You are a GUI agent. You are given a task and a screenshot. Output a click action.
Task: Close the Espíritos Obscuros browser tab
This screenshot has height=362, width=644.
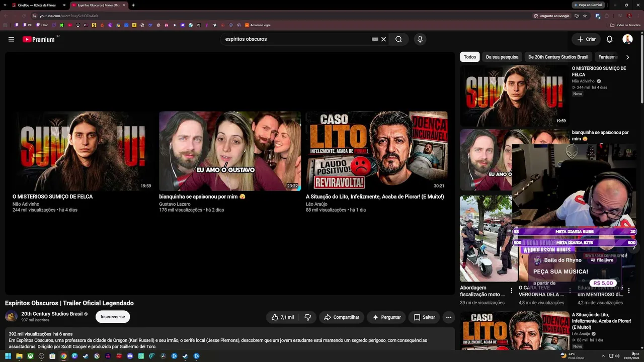click(124, 5)
